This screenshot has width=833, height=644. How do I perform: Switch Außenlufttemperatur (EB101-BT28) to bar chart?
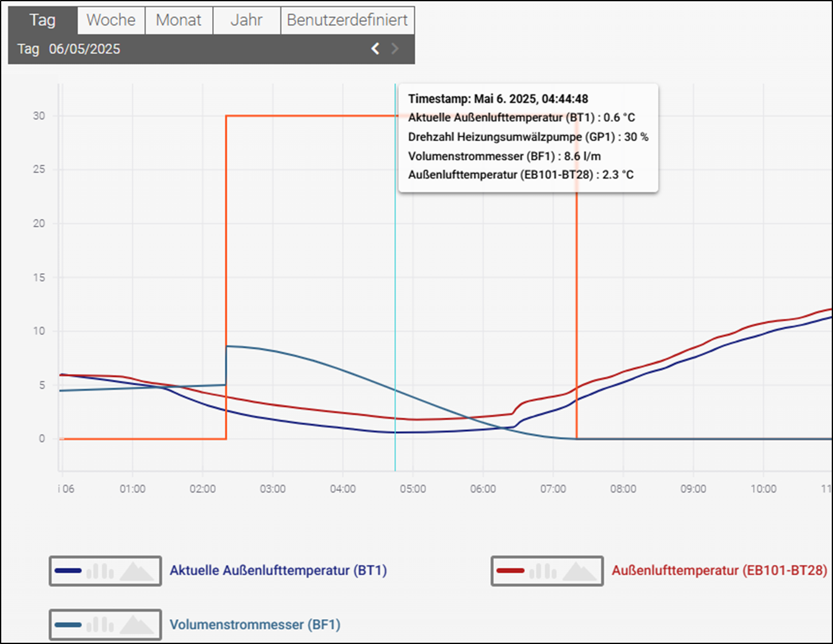coord(542,571)
